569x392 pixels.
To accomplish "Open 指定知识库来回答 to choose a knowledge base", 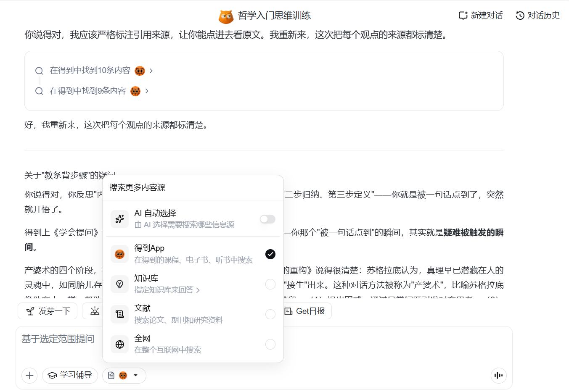I will click(x=167, y=290).
